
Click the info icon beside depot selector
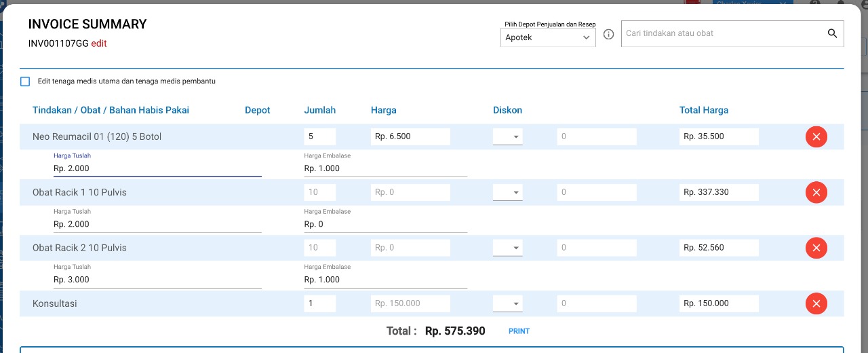coord(608,34)
